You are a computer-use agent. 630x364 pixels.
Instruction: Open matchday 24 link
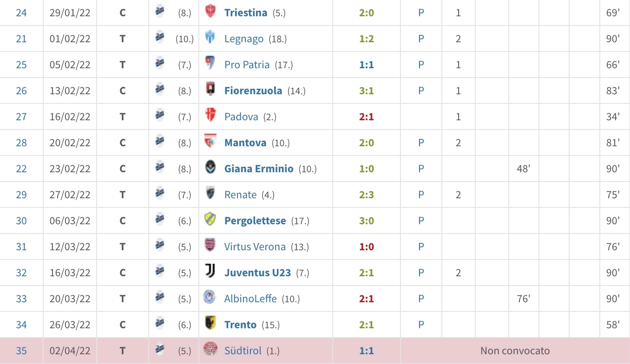pyautogui.click(x=21, y=13)
